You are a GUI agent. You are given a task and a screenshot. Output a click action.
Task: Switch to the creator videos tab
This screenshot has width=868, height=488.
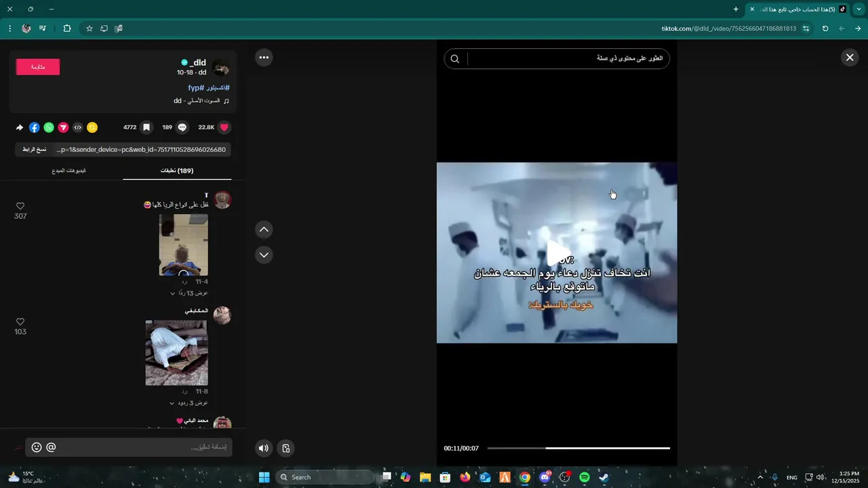[68, 171]
